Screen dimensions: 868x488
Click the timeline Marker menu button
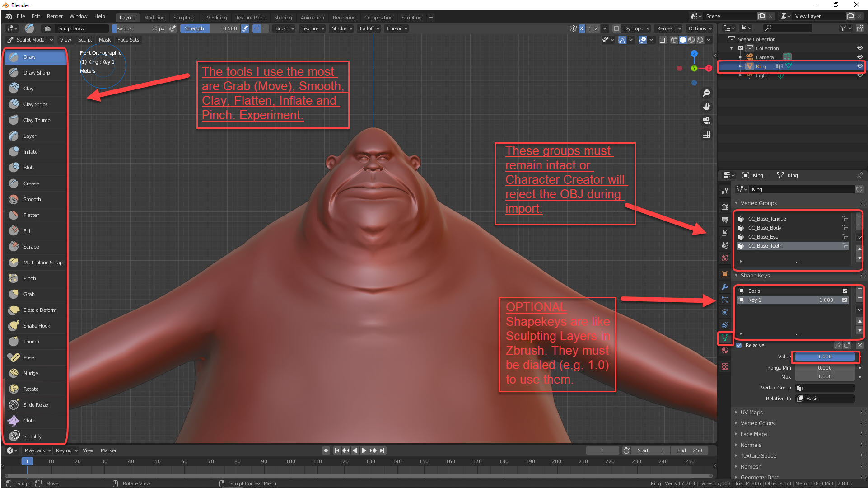pos(108,450)
